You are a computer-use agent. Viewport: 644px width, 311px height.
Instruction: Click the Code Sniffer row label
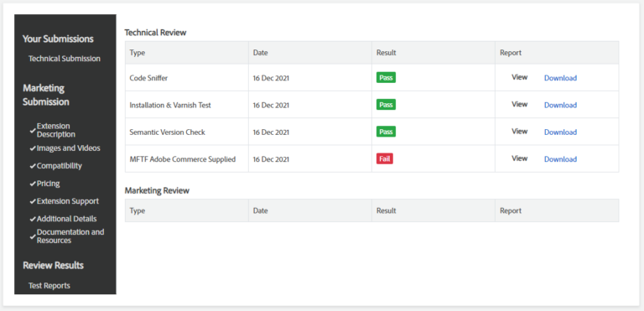click(148, 78)
